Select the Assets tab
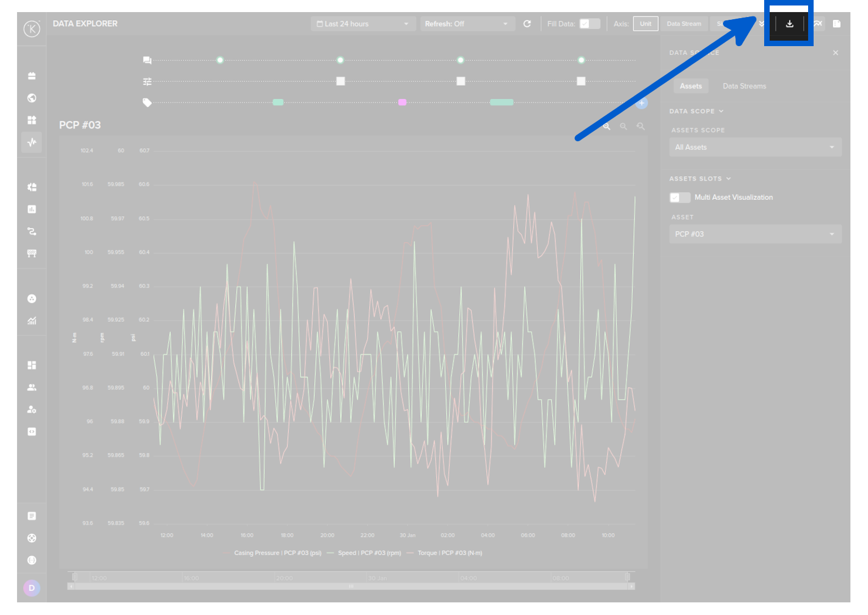Image resolution: width=868 pixels, height=615 pixels. tap(691, 86)
